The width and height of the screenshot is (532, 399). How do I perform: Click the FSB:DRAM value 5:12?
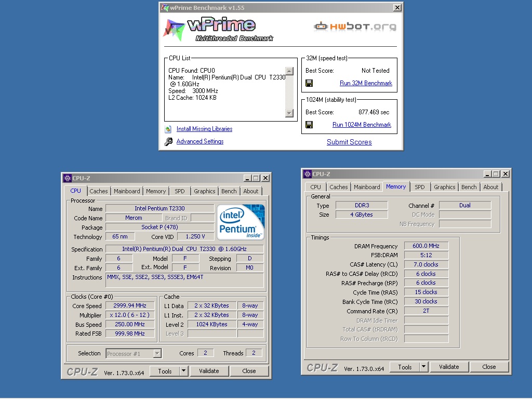(426, 255)
